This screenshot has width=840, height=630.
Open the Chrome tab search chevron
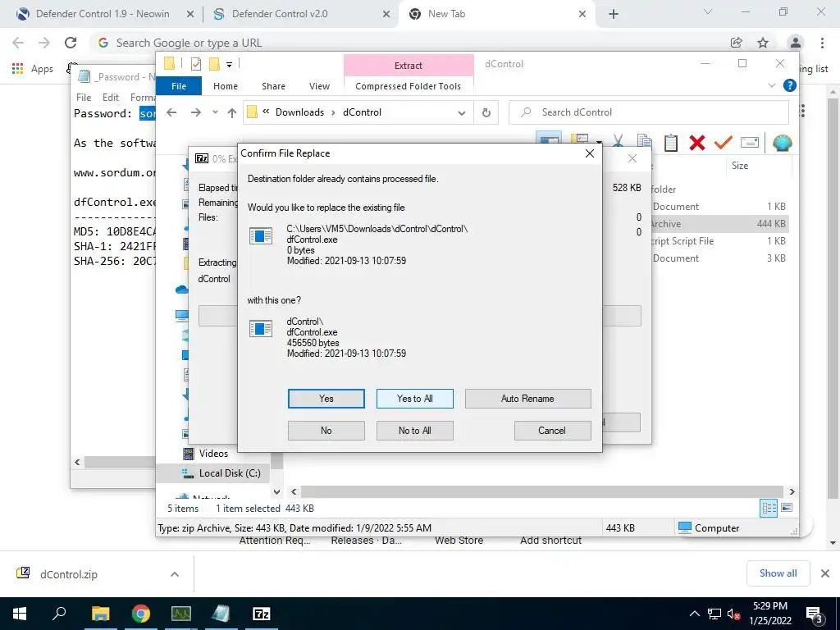tap(708, 12)
